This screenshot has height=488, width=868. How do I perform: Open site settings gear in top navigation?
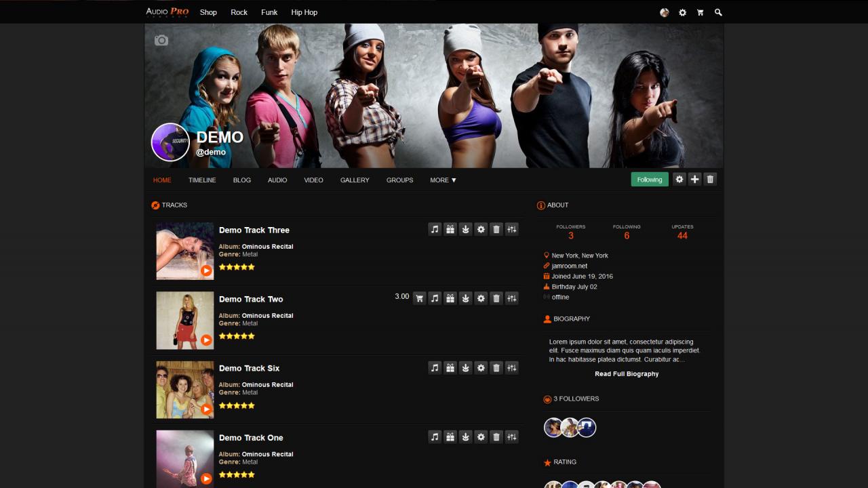[x=682, y=12]
